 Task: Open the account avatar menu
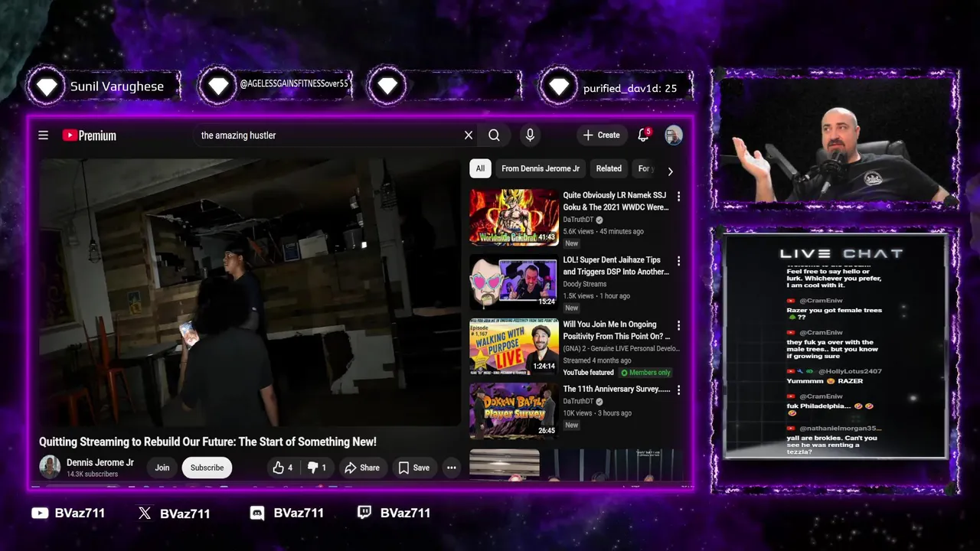click(674, 135)
